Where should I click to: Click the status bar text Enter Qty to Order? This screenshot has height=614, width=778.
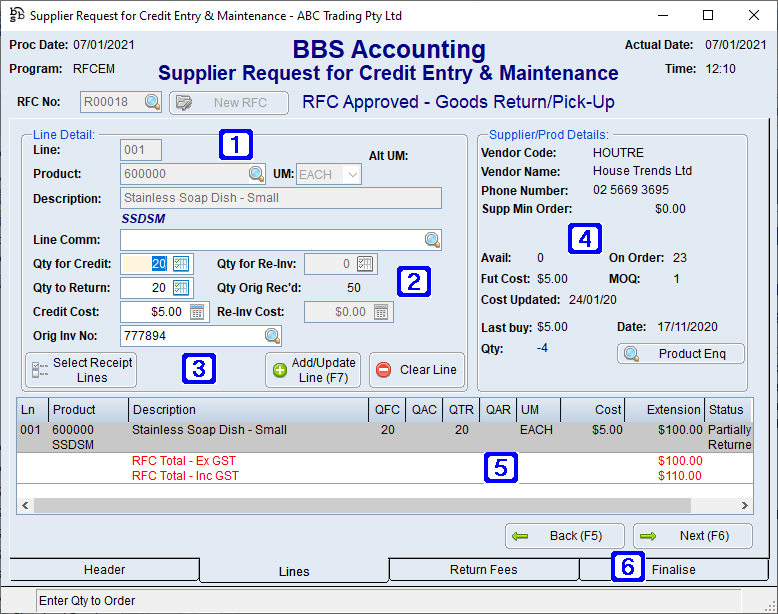87,601
